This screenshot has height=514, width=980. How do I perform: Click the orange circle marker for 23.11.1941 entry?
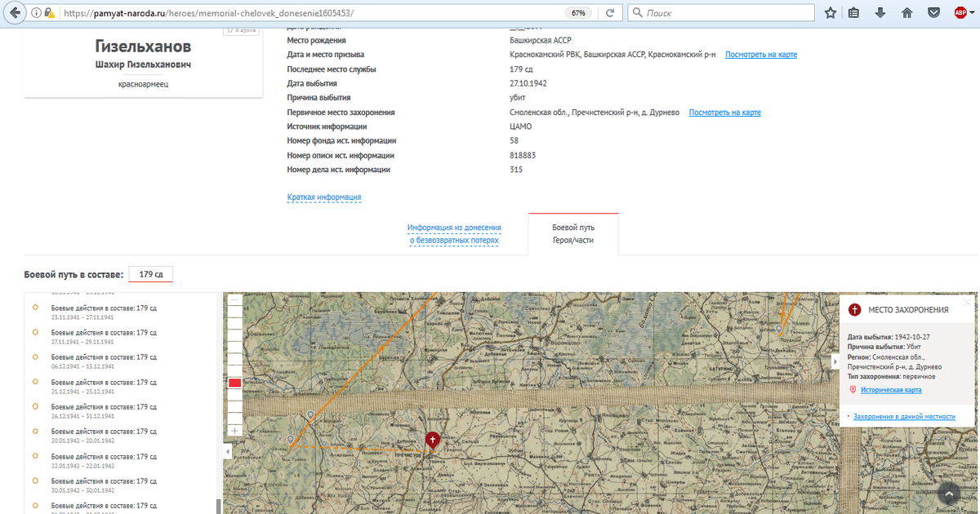point(35,308)
